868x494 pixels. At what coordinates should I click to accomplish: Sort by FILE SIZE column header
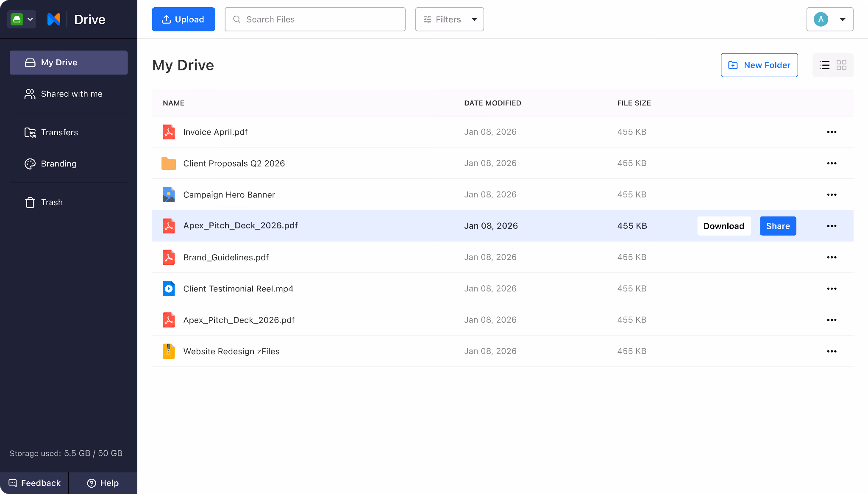(x=634, y=103)
